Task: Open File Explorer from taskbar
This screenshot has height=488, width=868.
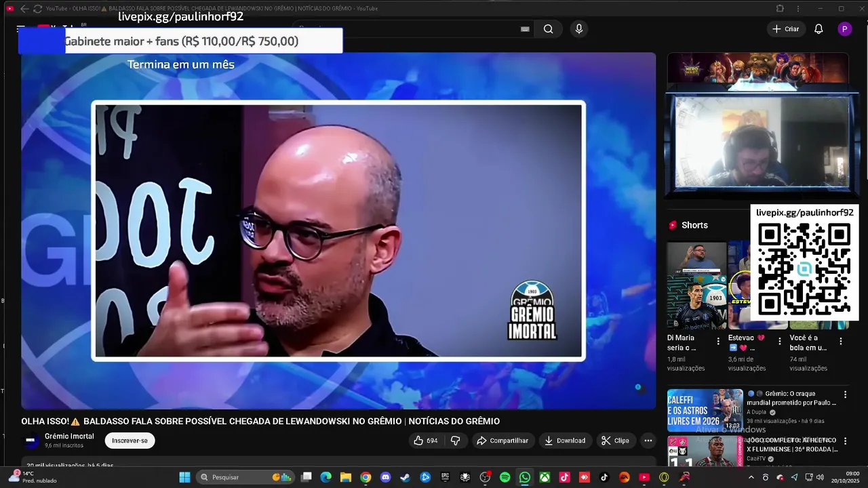Action: [x=346, y=477]
